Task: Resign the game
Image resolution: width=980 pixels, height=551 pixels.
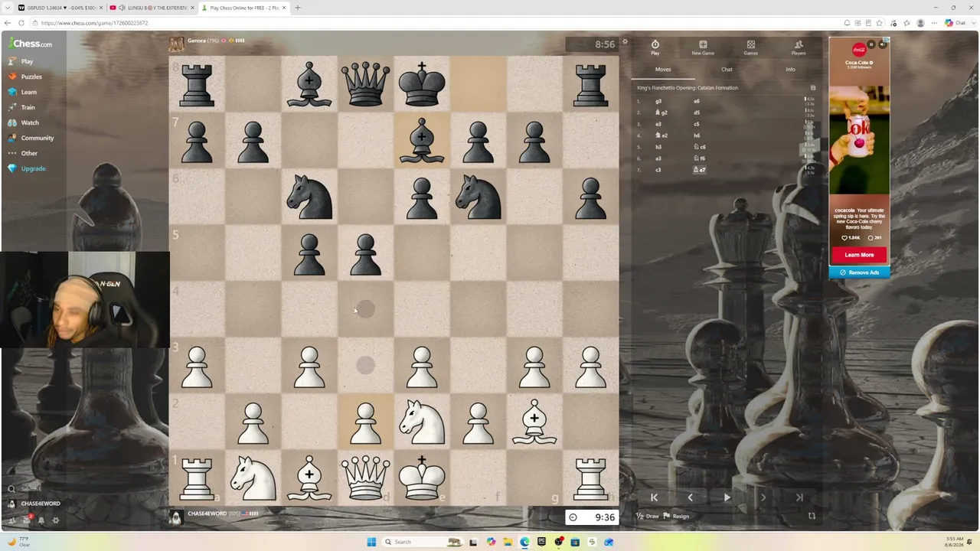Action: [x=676, y=517]
